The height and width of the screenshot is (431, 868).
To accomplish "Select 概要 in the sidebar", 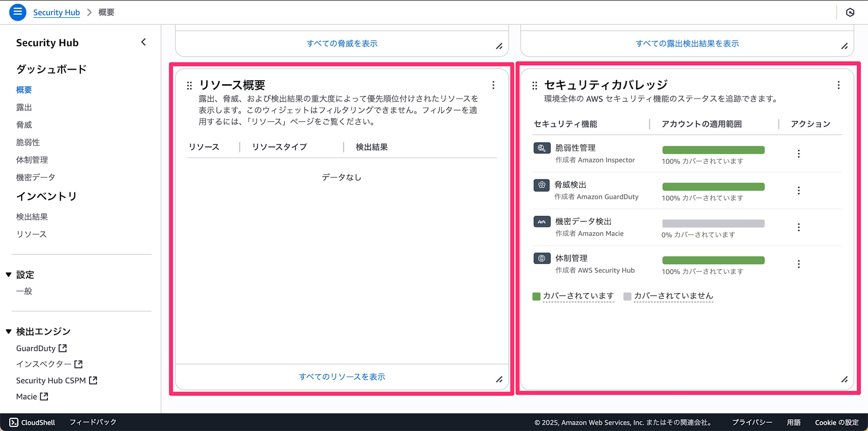I will pyautogui.click(x=24, y=90).
